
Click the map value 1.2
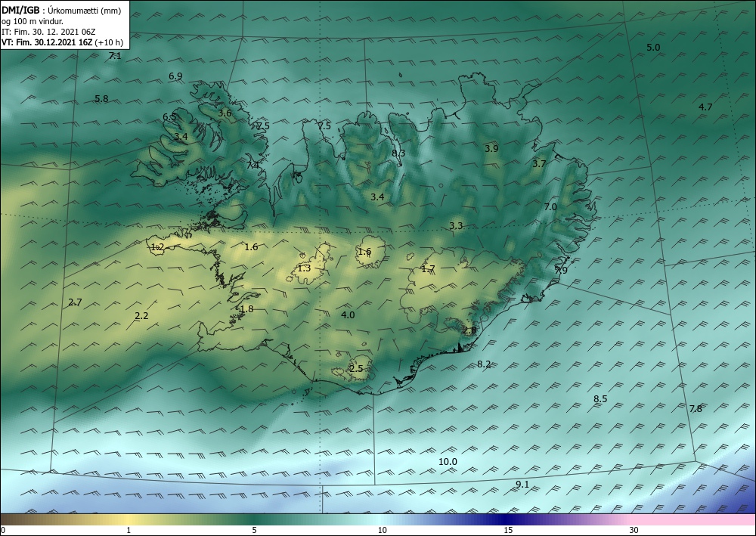coord(158,247)
